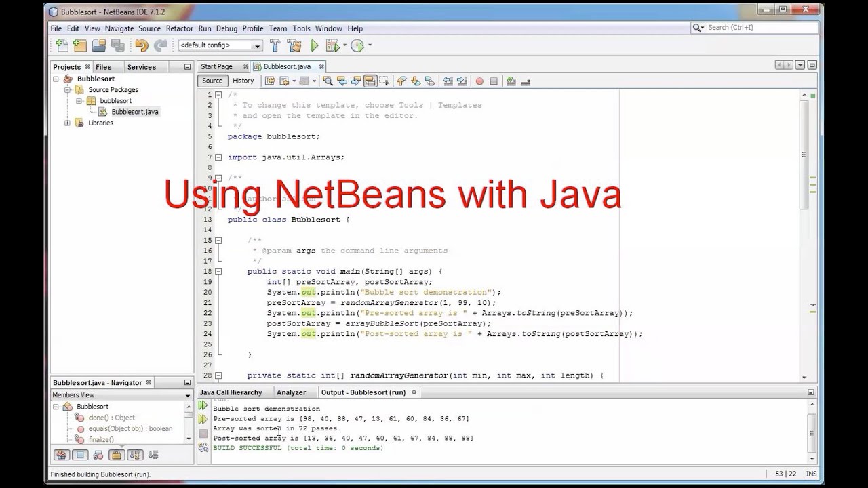This screenshot has width=868, height=488.
Task: Click the Output settings icon below stop button
Action: point(203,447)
